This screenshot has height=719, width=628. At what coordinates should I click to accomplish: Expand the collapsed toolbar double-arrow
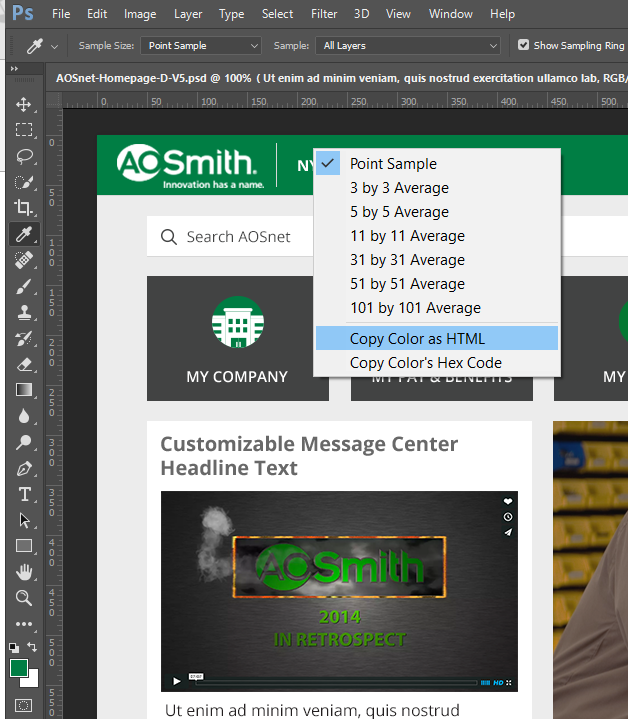14,69
